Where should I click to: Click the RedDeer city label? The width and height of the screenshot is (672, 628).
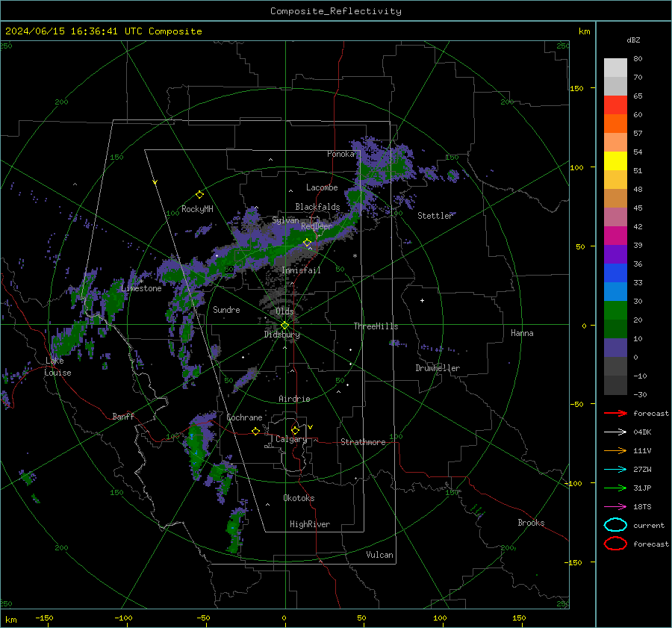coord(317,226)
